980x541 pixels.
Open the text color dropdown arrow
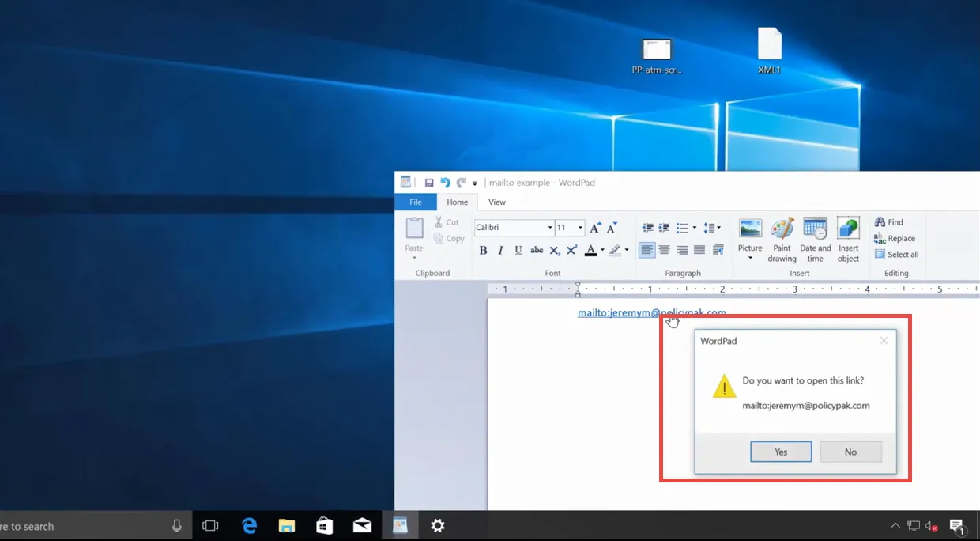(602, 250)
